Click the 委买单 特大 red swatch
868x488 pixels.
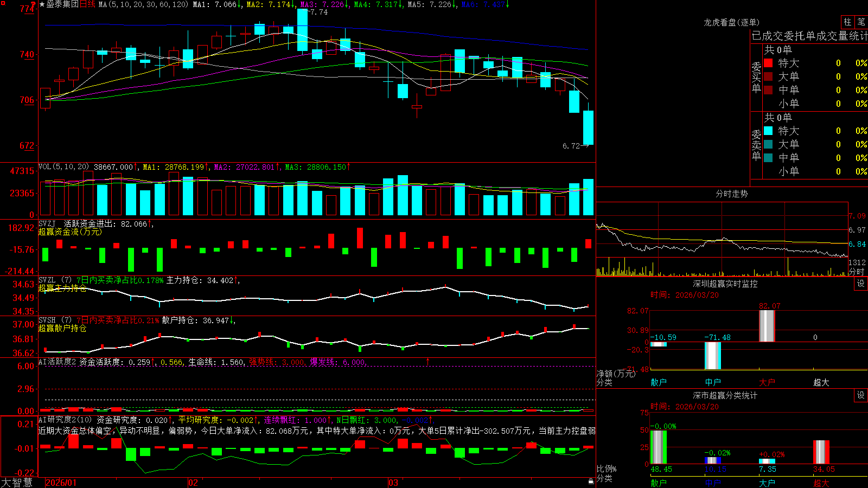[x=768, y=63]
